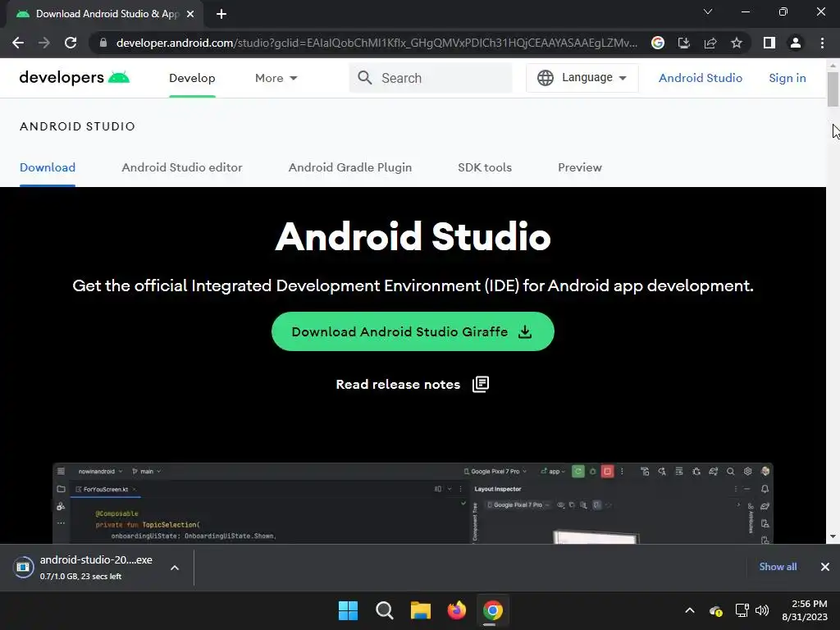Open File Explorer from taskbar

point(421,610)
